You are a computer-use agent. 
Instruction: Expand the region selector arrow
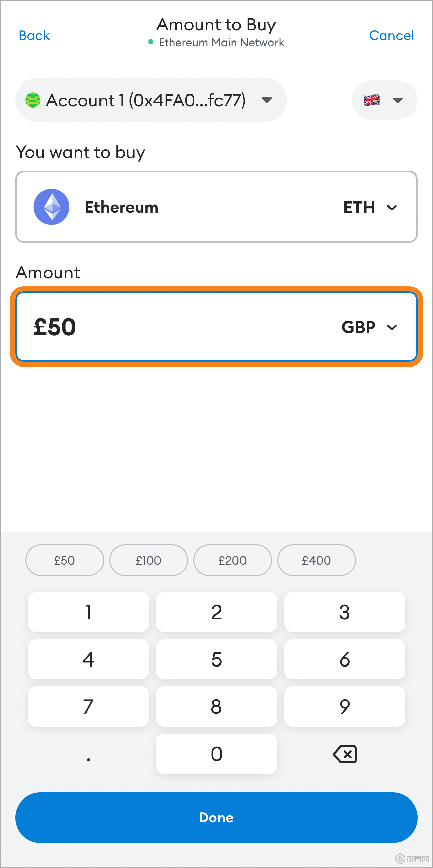(398, 100)
